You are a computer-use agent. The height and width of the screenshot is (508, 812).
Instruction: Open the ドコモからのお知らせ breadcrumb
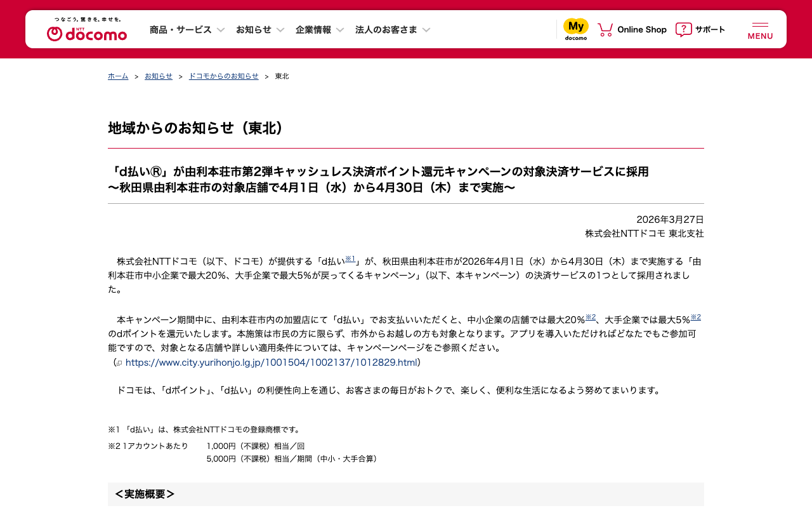[x=224, y=76]
